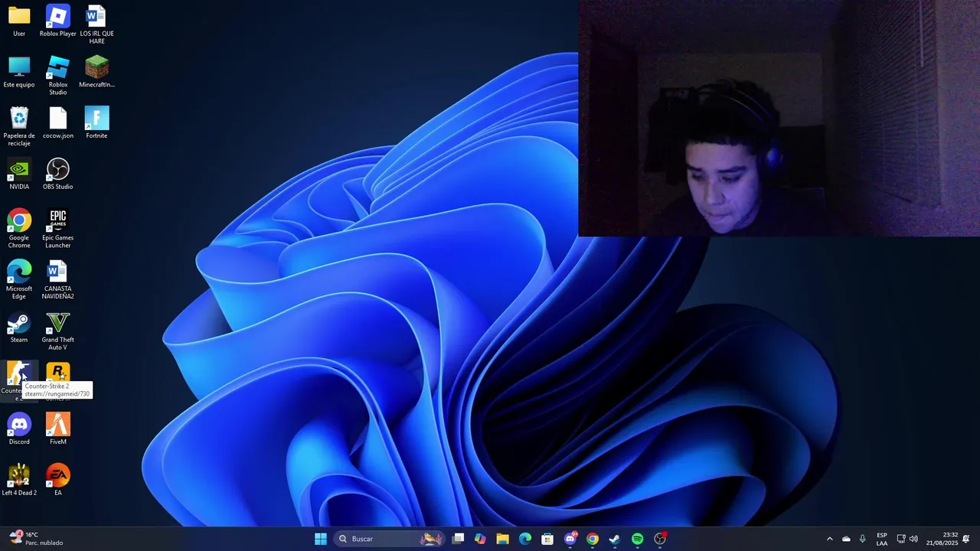The height and width of the screenshot is (551, 980).
Task: Open the OneDrive cloud tray icon
Action: tap(846, 539)
